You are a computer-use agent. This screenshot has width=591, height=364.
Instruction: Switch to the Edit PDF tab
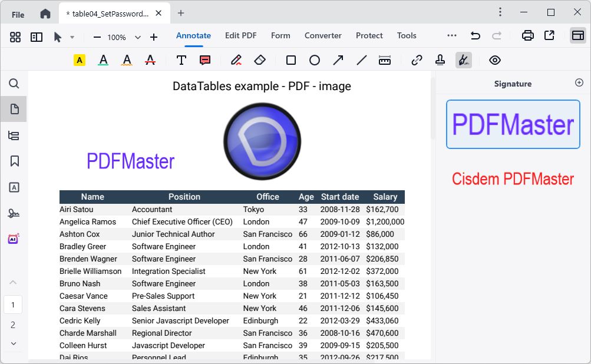[240, 35]
